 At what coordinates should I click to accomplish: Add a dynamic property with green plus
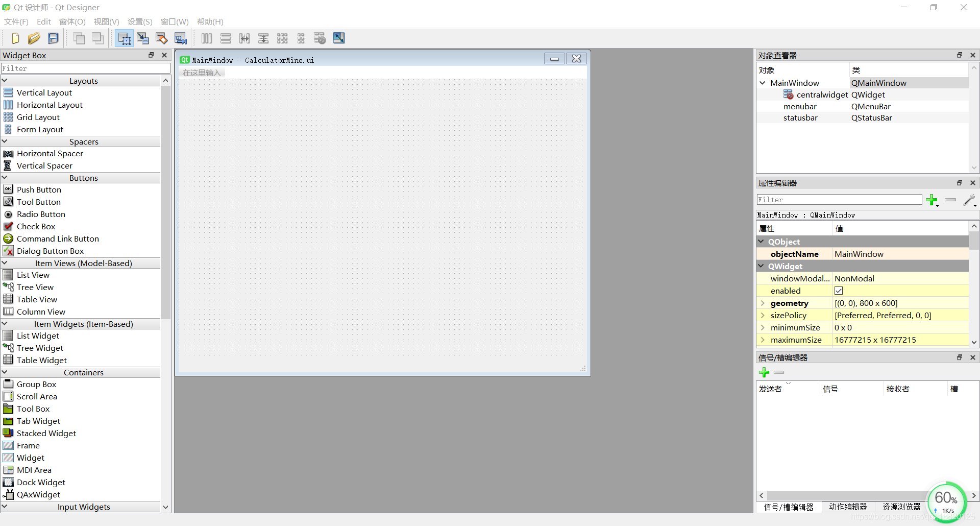pos(932,200)
